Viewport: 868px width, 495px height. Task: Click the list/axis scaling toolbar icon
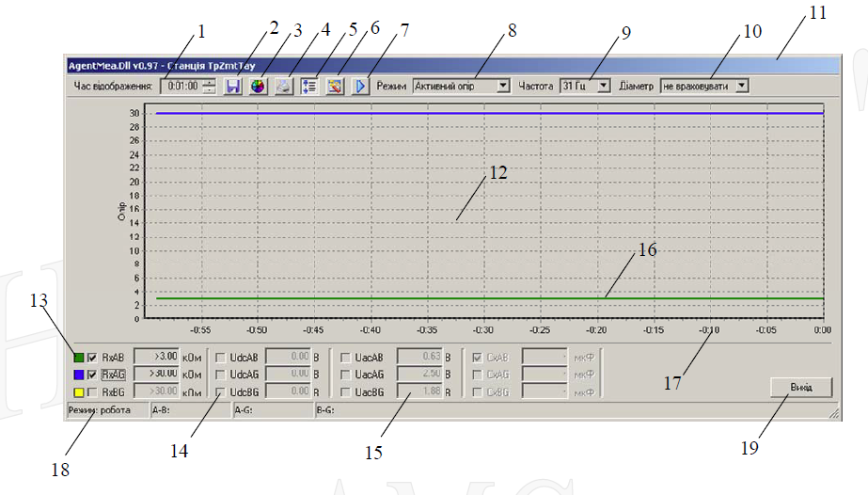coord(309,87)
